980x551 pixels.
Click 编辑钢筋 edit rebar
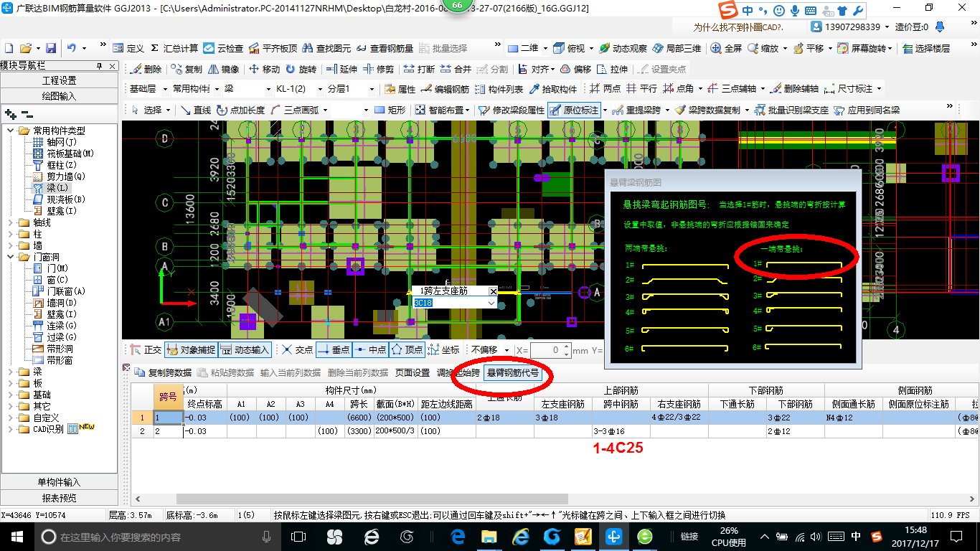[446, 89]
